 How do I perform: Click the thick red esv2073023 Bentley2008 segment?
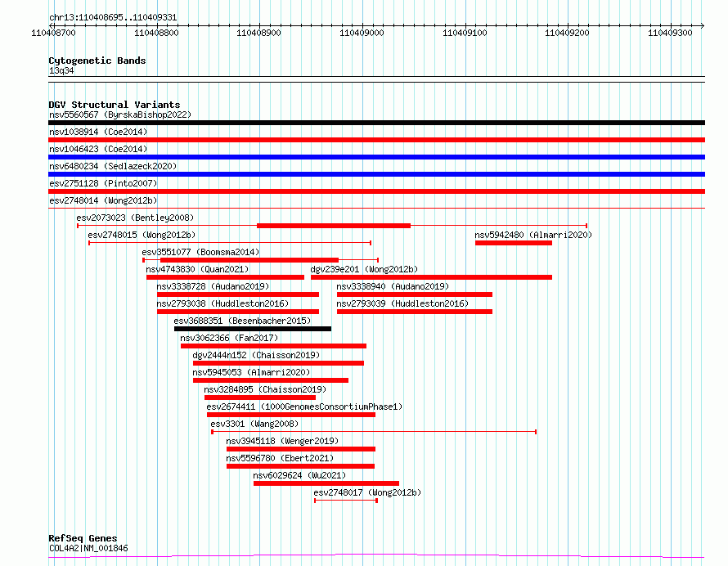point(334,226)
